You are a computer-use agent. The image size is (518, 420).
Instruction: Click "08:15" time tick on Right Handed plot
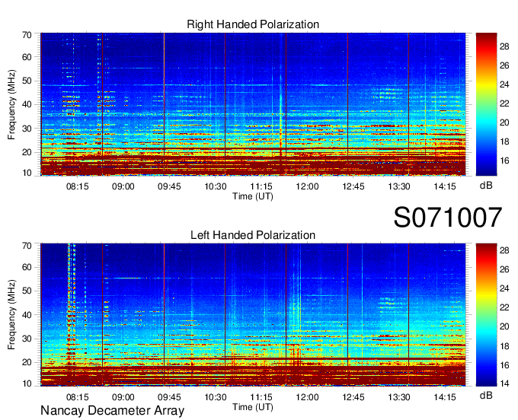[77, 186]
